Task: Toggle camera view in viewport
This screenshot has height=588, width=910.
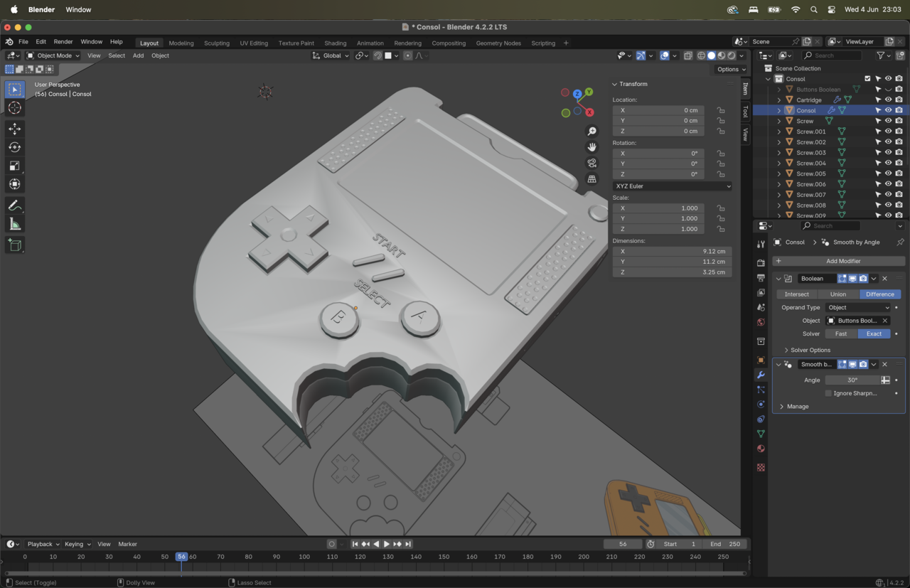Action: click(591, 163)
